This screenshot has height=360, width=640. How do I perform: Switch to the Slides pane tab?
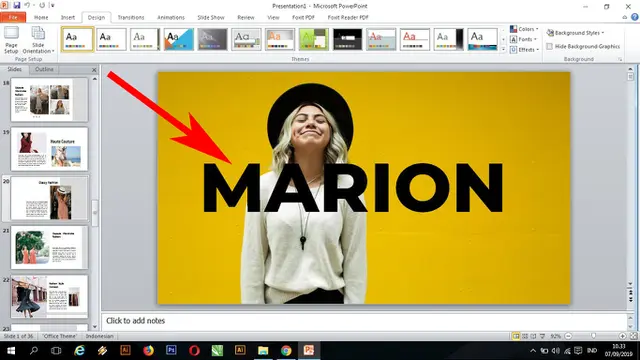(x=15, y=69)
